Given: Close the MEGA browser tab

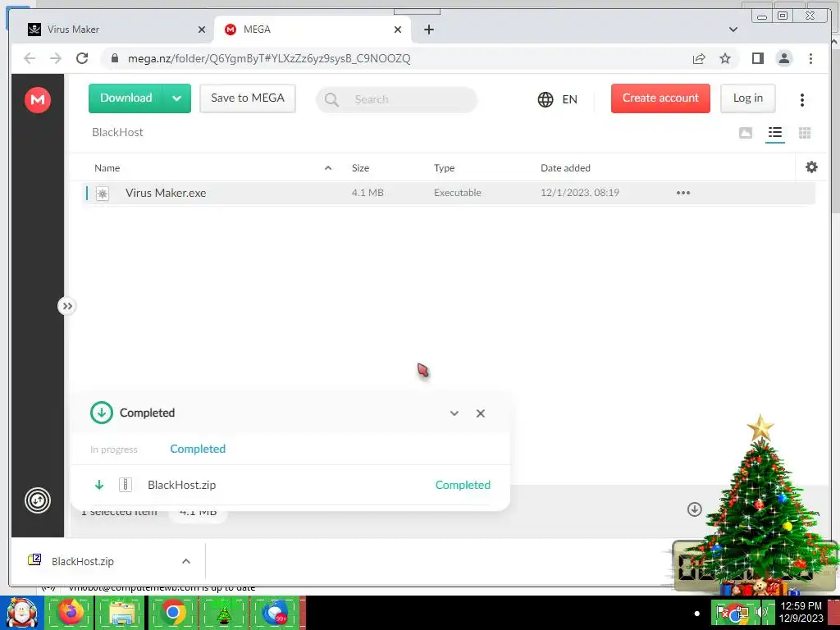Looking at the screenshot, I should point(398,30).
